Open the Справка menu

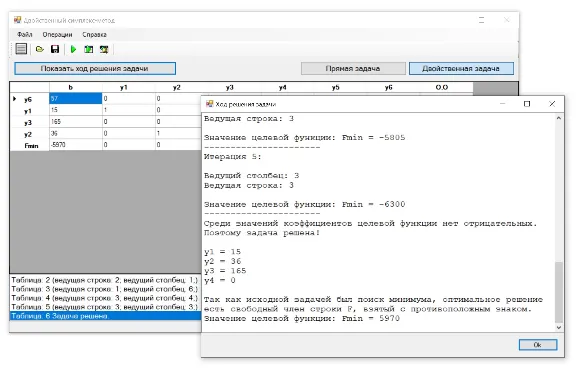94,35
